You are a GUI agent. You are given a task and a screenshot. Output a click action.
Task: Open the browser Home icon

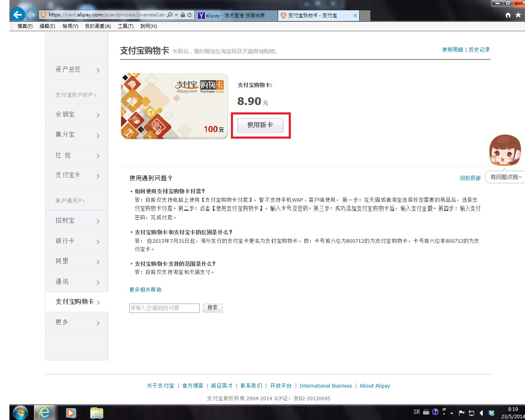[x=508, y=15]
